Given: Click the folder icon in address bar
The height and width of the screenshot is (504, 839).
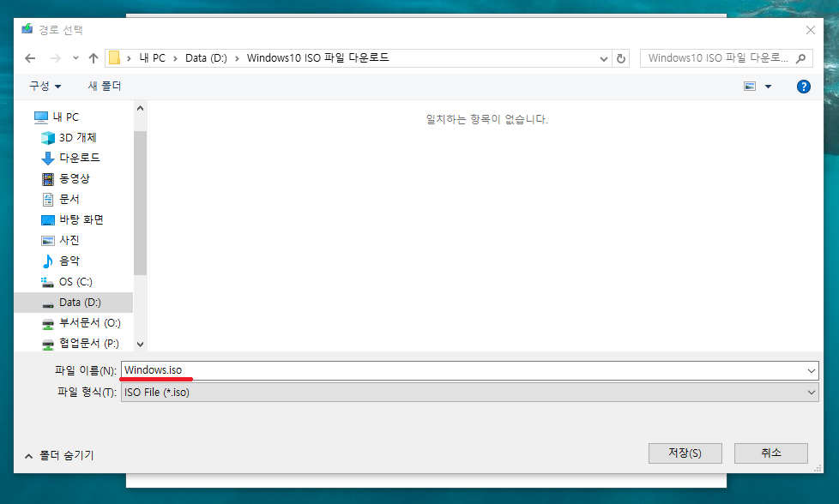Looking at the screenshot, I should point(114,57).
